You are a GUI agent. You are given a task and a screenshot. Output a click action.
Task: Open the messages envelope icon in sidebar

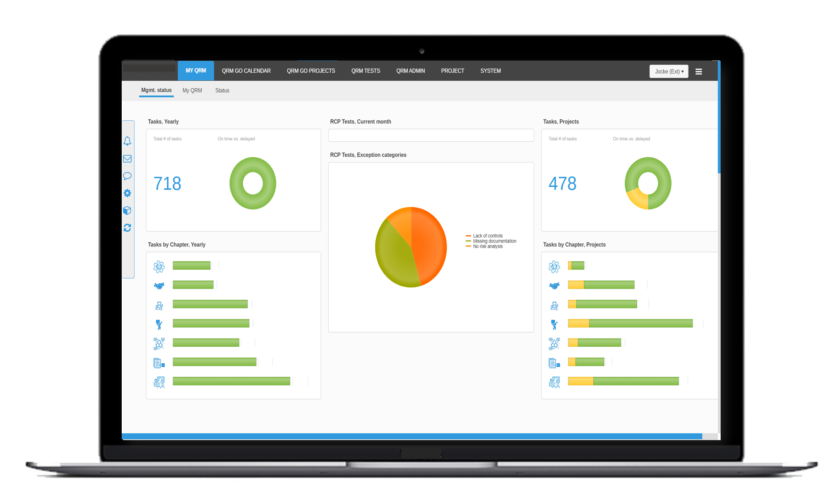(127, 158)
